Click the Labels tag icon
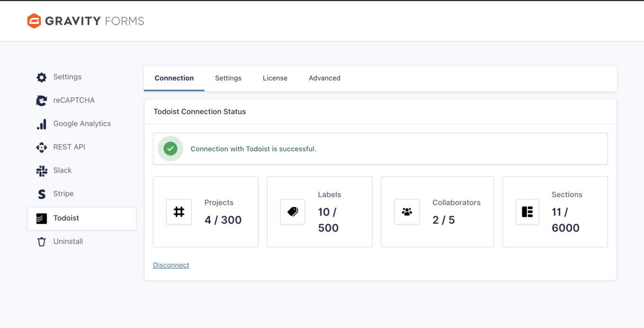The height and width of the screenshot is (328, 644). [293, 212]
